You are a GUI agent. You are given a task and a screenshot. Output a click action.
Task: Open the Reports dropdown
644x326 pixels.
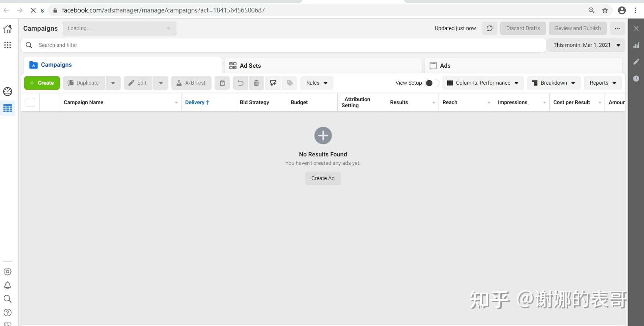coord(603,83)
